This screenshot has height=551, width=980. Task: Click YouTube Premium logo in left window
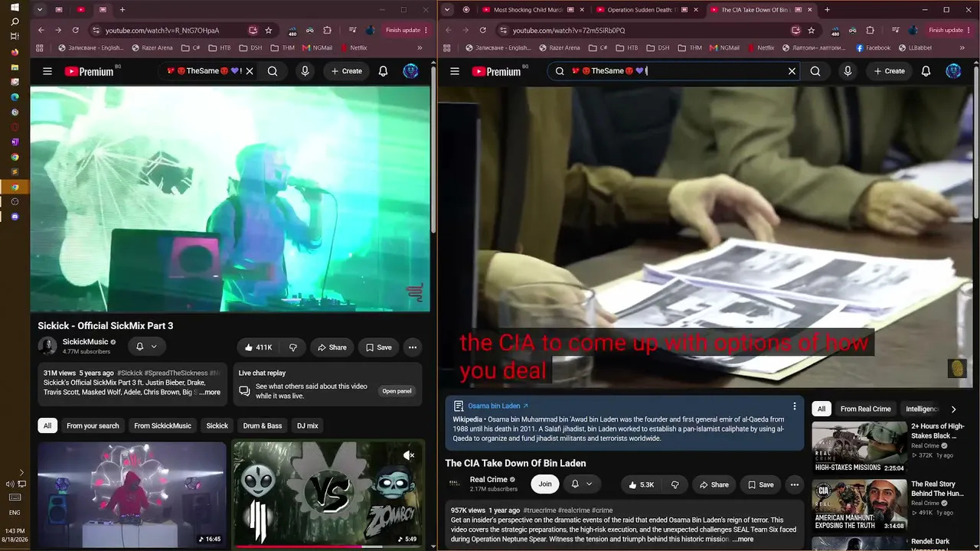(90, 71)
